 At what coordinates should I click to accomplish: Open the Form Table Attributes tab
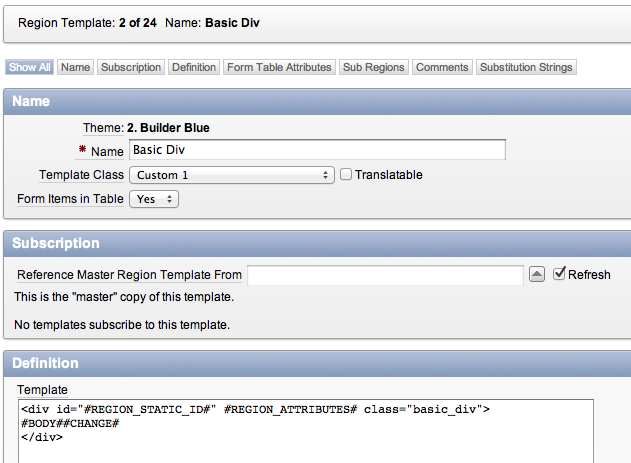(279, 67)
